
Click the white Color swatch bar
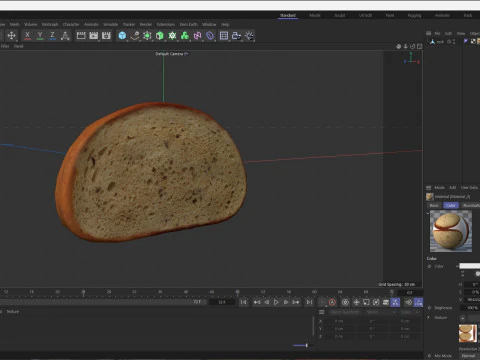coord(470,266)
